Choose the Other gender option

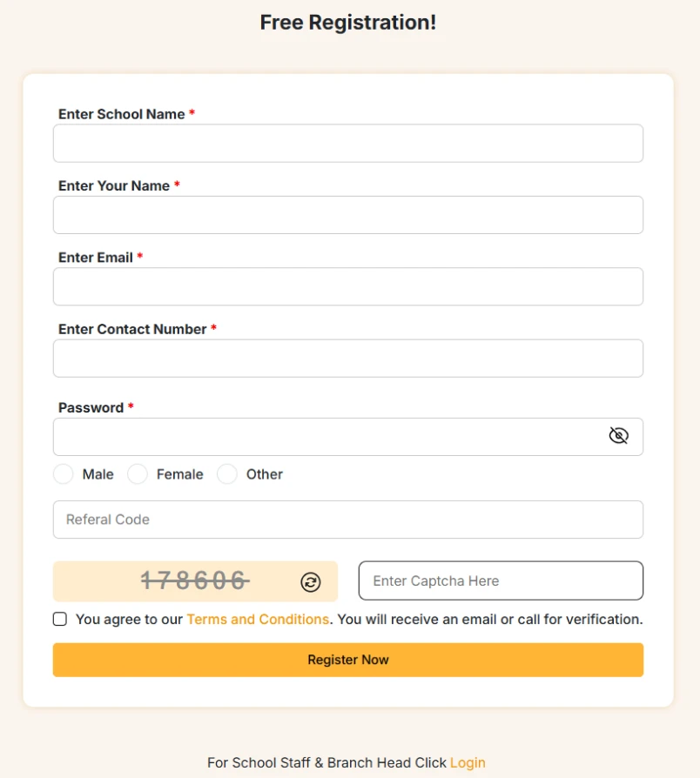point(227,474)
